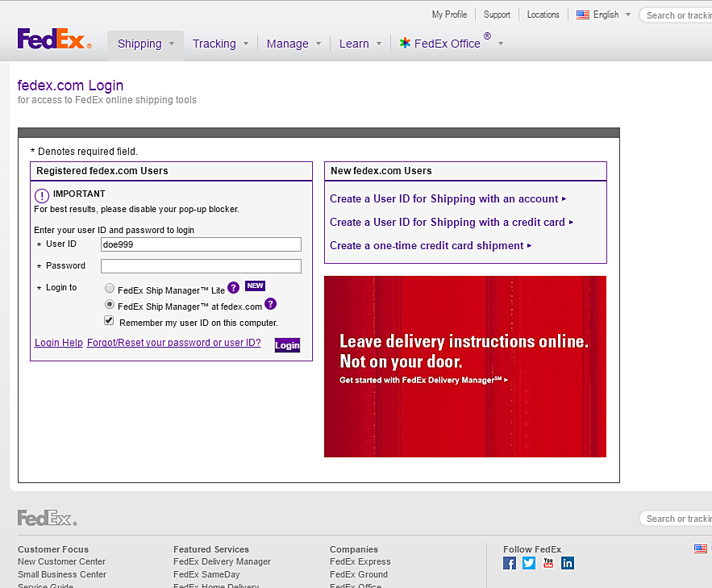The image size is (712, 588).
Task: Click the Important exclamation icon
Action: 42,196
